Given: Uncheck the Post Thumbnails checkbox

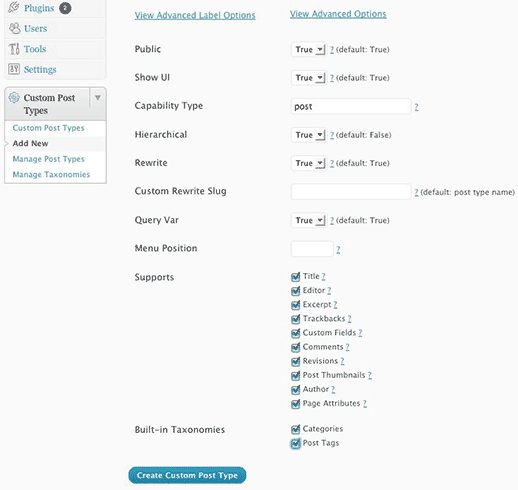Looking at the screenshot, I should click(x=295, y=376).
